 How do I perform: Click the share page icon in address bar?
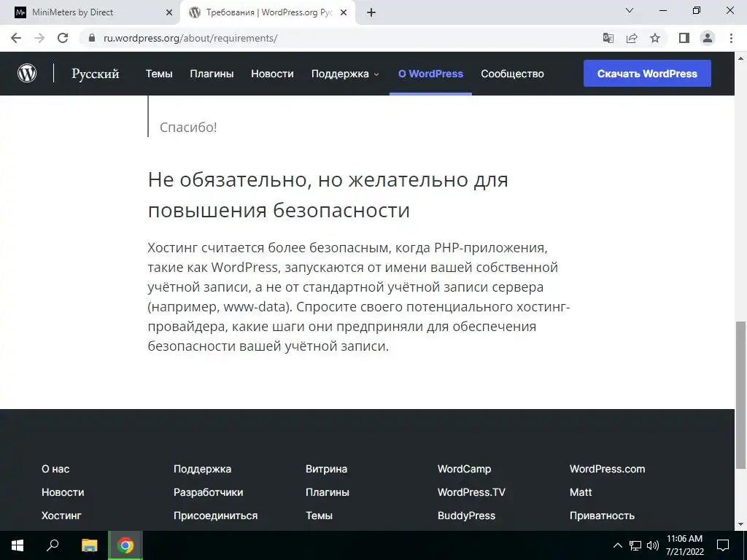point(632,38)
